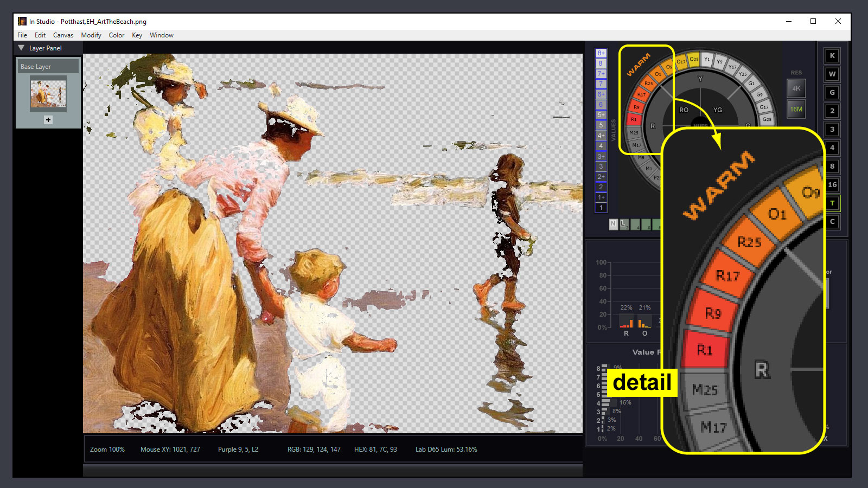Open the Edit menu

pos(40,35)
